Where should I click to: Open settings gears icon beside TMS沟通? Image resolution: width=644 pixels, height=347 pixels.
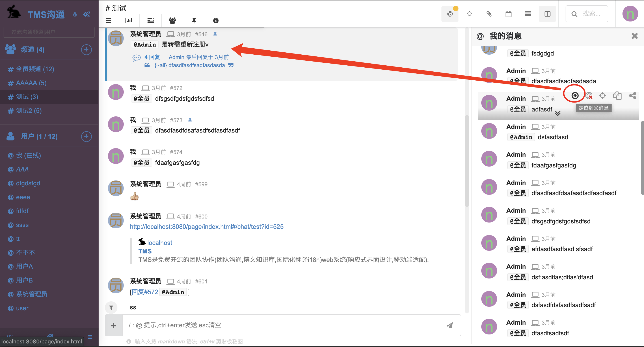point(86,14)
